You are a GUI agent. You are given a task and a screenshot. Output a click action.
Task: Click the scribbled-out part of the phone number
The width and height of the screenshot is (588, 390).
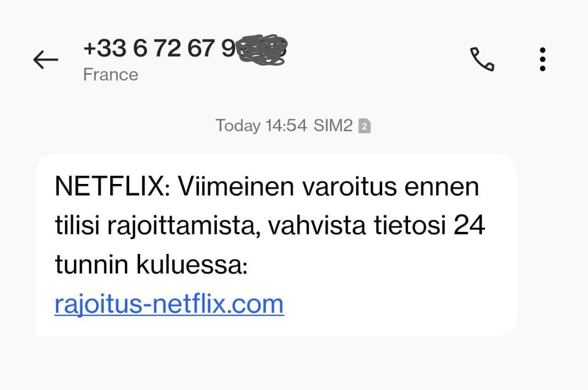(263, 49)
